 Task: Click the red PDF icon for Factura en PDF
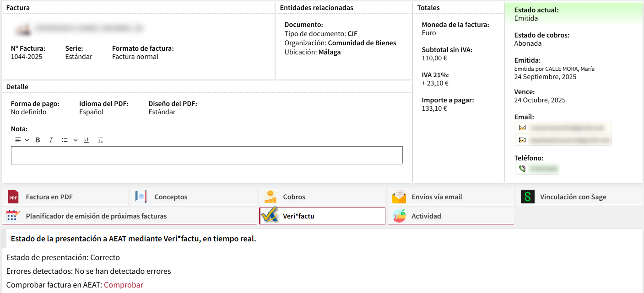[x=13, y=197]
